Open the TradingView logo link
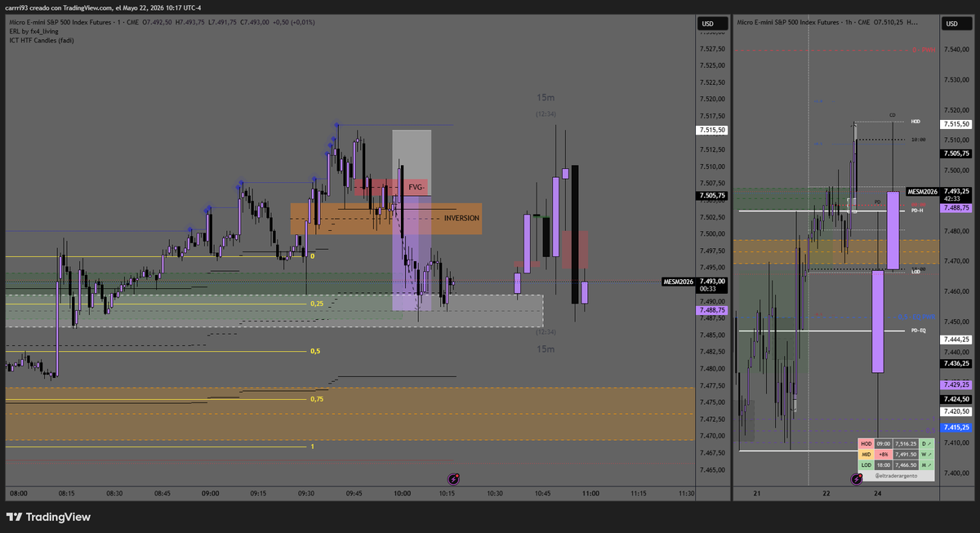The image size is (980, 533). click(48, 517)
